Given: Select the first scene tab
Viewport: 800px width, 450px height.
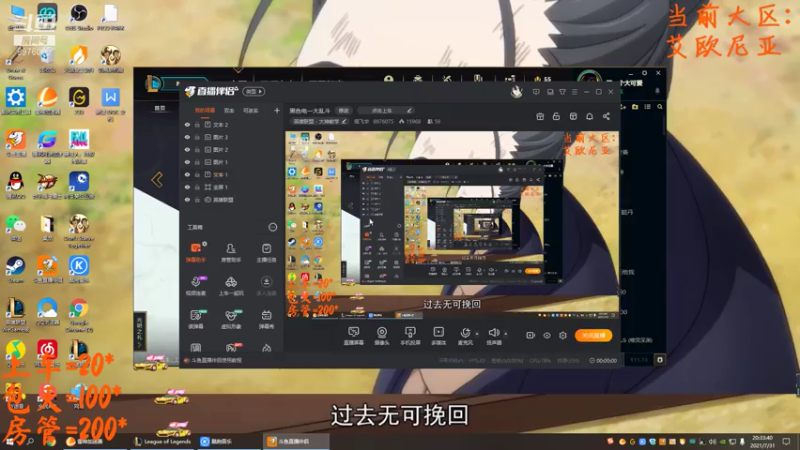Looking at the screenshot, I should click(x=205, y=110).
